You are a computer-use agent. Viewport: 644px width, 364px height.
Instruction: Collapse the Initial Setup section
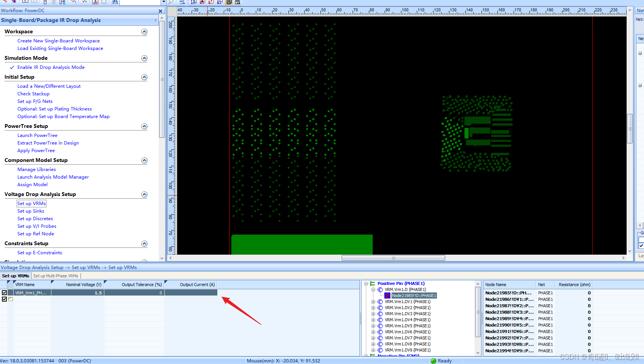144,77
